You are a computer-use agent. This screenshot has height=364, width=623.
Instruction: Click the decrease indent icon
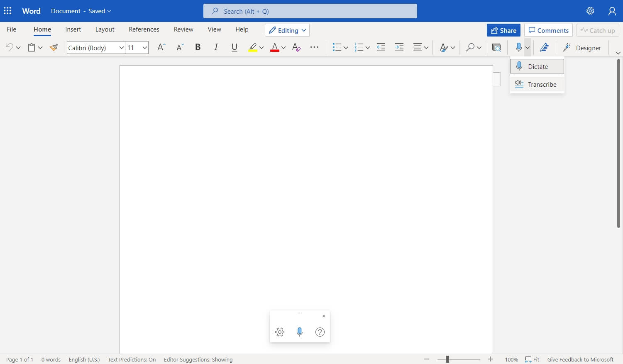point(381,47)
